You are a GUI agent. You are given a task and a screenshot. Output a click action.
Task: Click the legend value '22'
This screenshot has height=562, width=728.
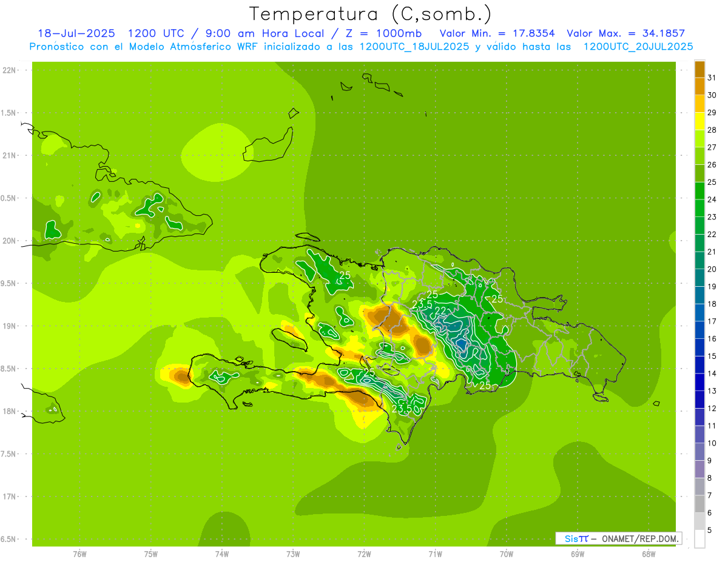[712, 234]
